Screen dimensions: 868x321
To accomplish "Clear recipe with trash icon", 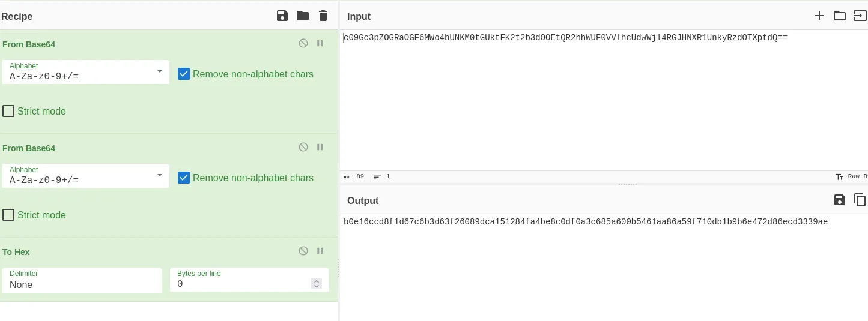I will pos(323,16).
